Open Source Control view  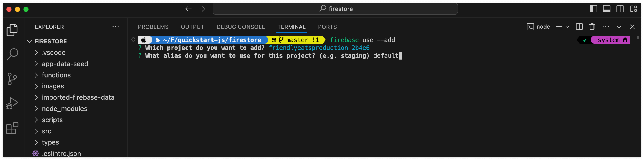coord(12,79)
